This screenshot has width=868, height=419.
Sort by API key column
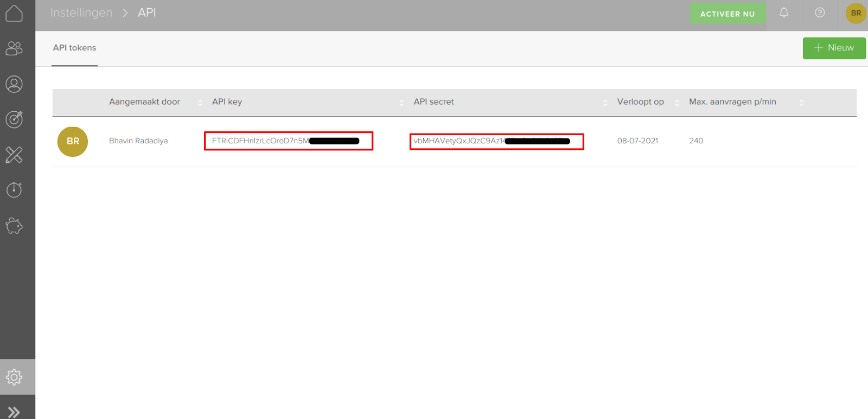tap(227, 101)
